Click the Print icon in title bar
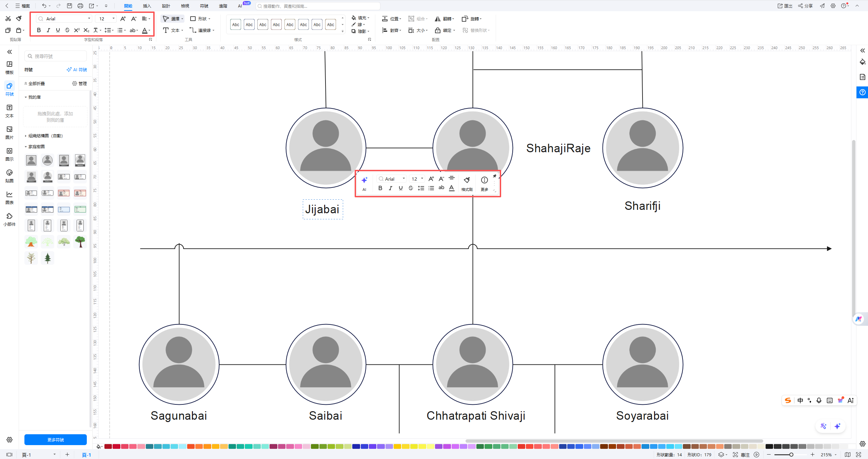Image resolution: width=868 pixels, height=459 pixels. click(x=80, y=6)
